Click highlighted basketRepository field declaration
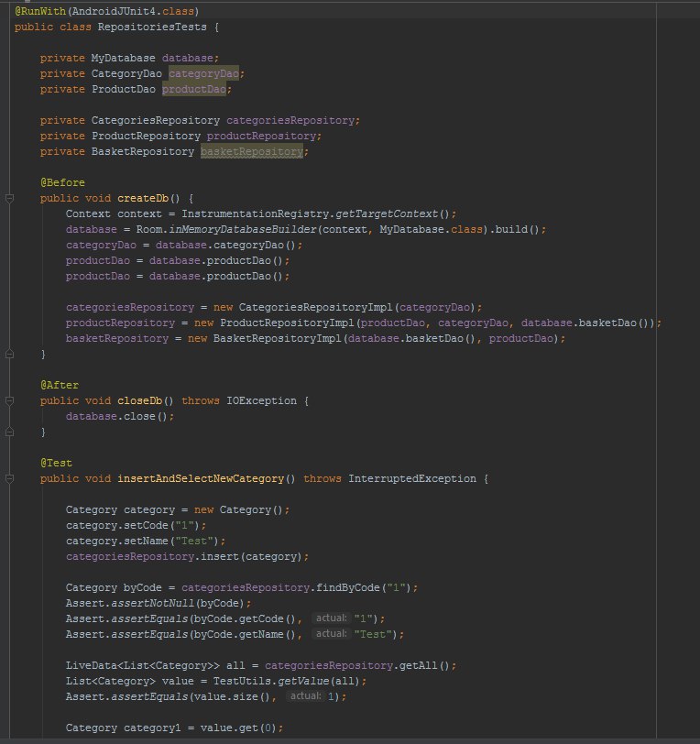This screenshot has width=700, height=744. pos(252,151)
